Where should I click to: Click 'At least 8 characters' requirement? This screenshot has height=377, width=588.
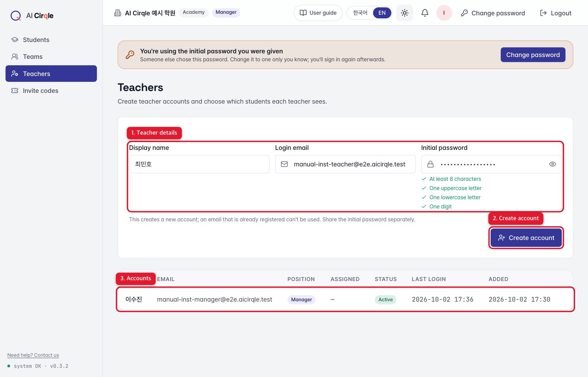455,179
